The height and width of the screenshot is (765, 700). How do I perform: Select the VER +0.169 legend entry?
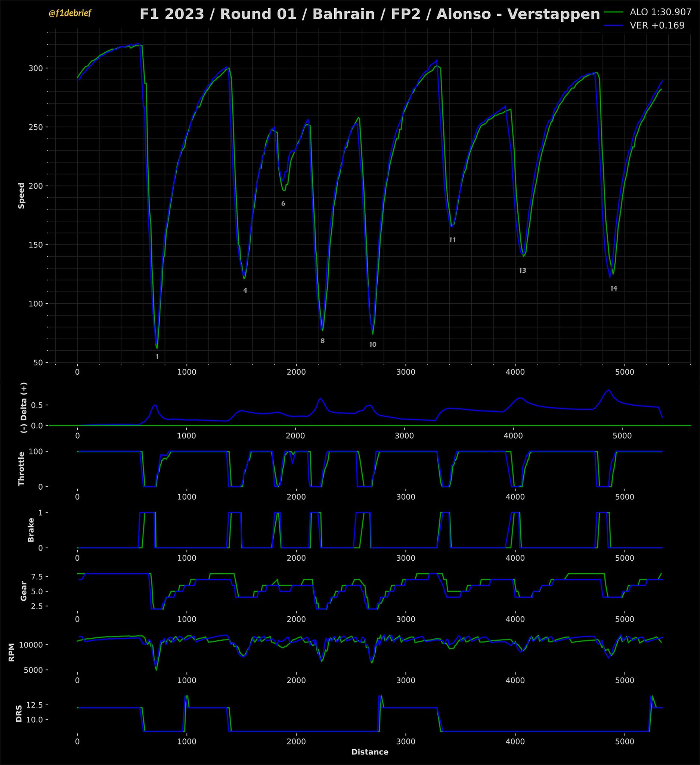coord(657,25)
